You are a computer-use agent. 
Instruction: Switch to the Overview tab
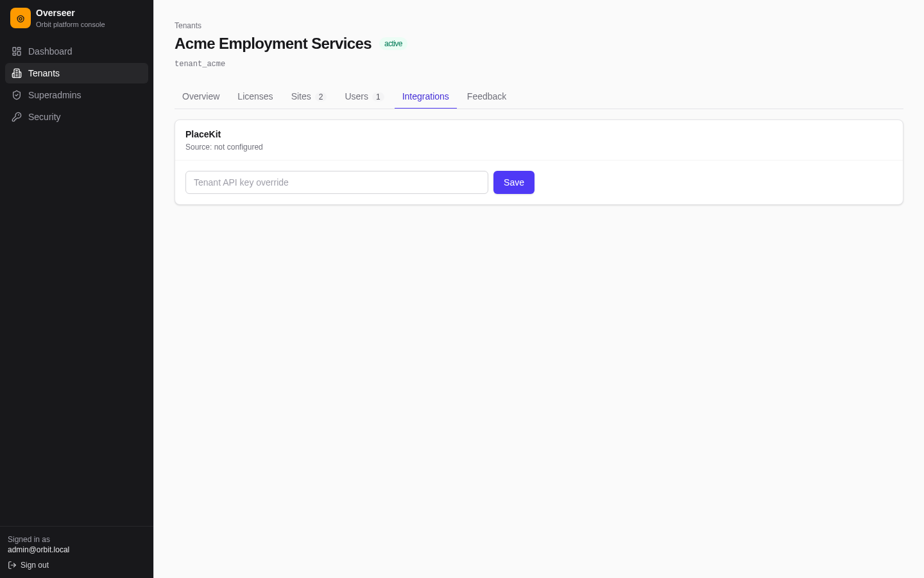coord(201,96)
